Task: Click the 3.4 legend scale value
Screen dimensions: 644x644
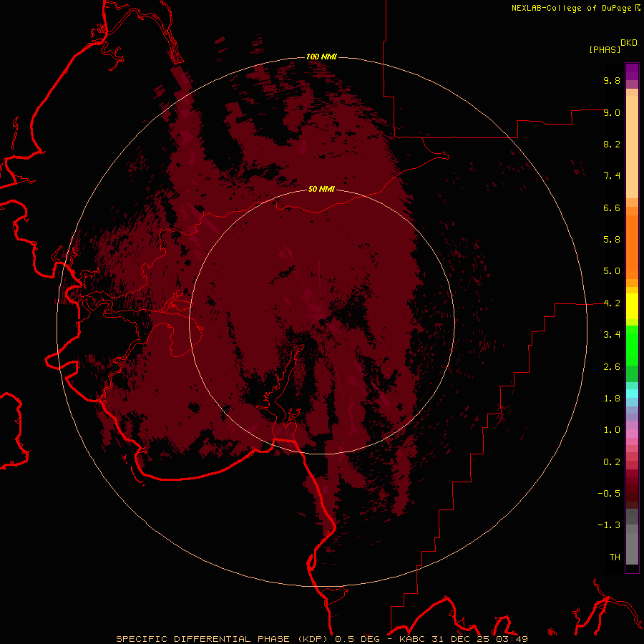Action: point(612,335)
